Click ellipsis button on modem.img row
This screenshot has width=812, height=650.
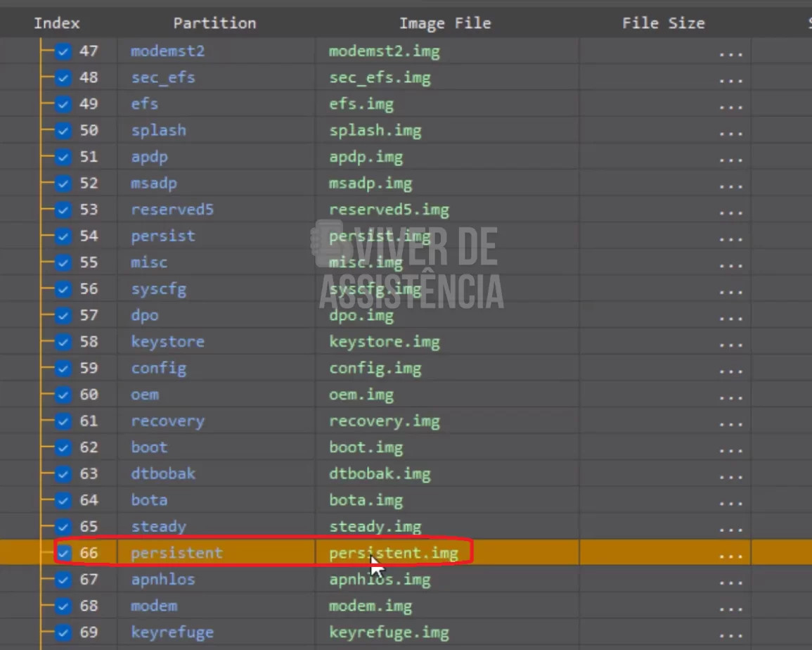[x=731, y=608]
